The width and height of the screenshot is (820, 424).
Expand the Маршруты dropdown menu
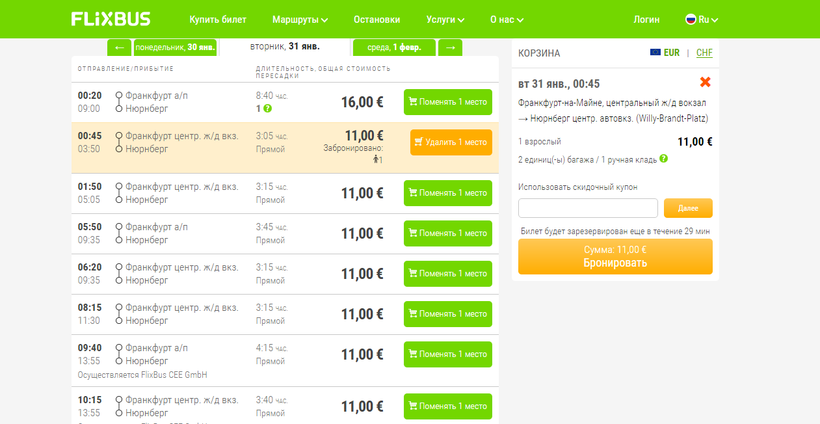300,19
